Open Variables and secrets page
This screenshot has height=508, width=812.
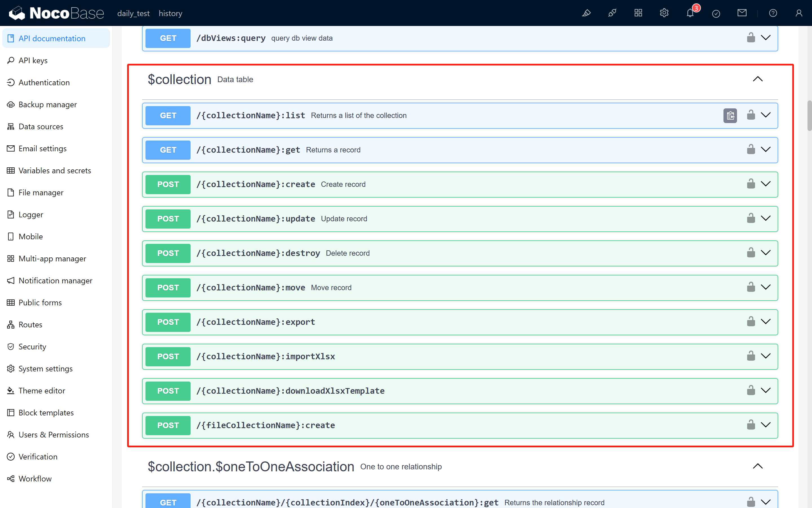(56, 170)
